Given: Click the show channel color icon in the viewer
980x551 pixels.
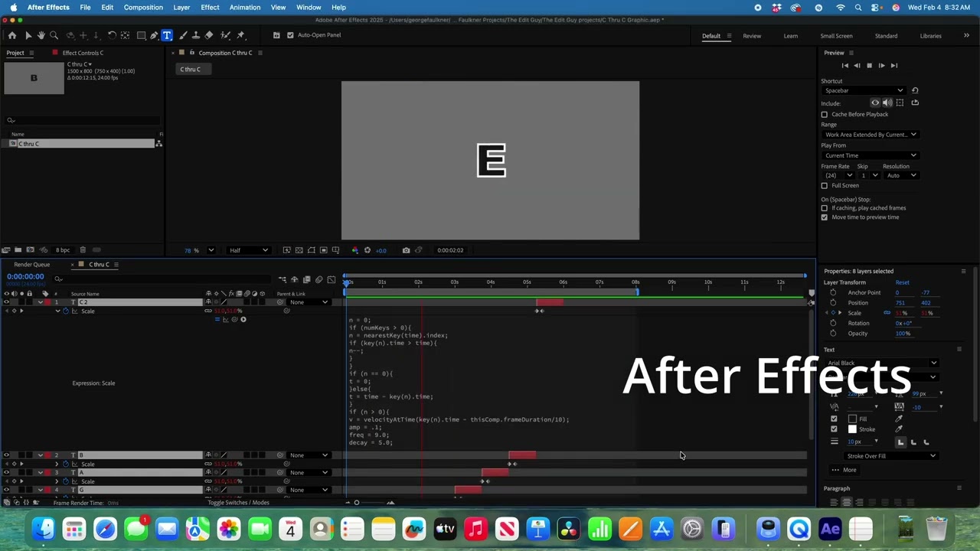Looking at the screenshot, I should [x=354, y=250].
